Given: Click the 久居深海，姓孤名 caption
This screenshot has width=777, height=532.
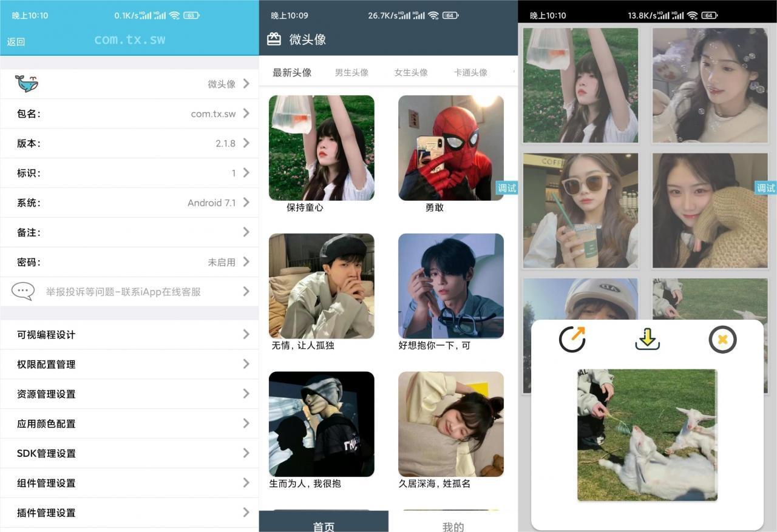Looking at the screenshot, I should [x=435, y=483].
